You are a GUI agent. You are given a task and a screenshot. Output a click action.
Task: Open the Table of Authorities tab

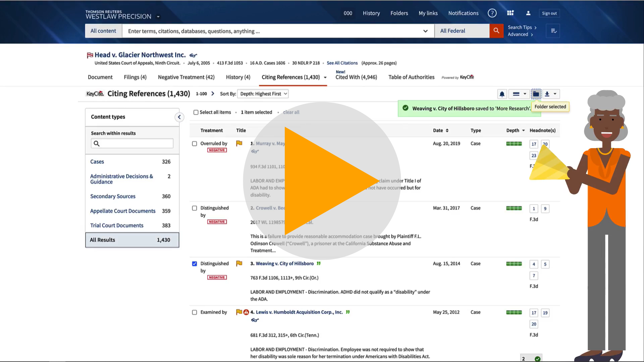411,77
